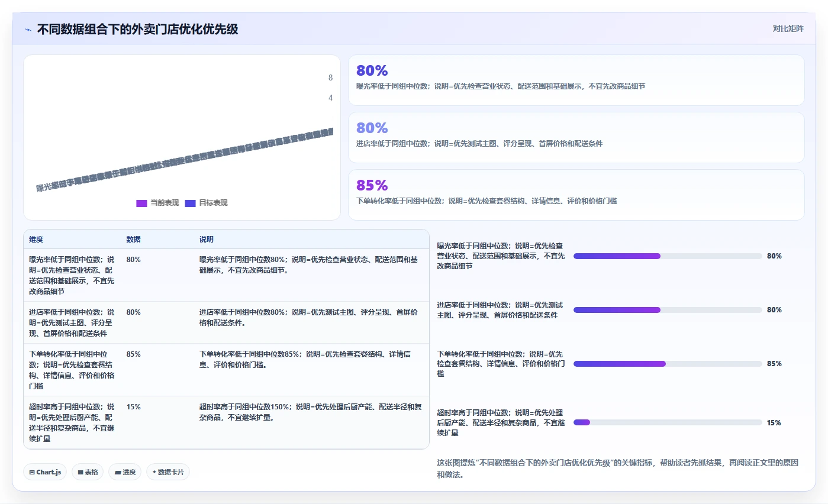Viewport: 828px width, 504px height.
Task: Click the rotated axis label text in the chart
Action: click(185, 160)
